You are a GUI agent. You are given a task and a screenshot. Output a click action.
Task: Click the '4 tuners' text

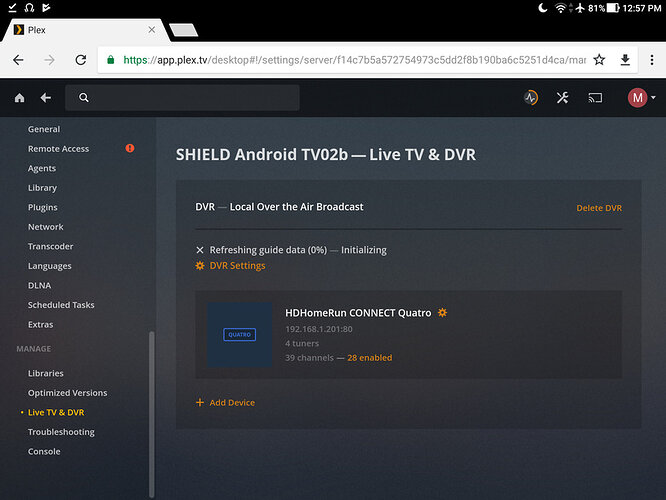click(x=302, y=343)
